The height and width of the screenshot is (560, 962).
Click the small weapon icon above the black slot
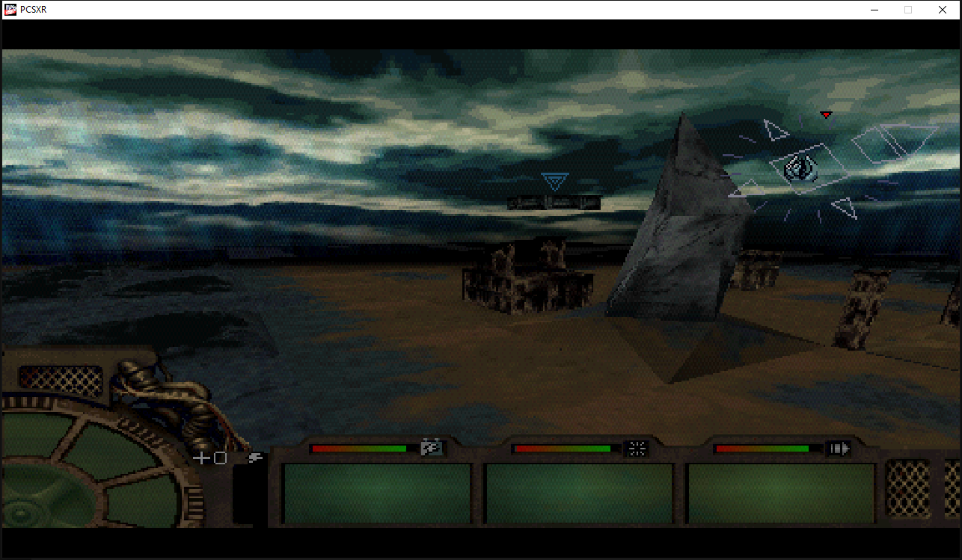[x=255, y=458]
